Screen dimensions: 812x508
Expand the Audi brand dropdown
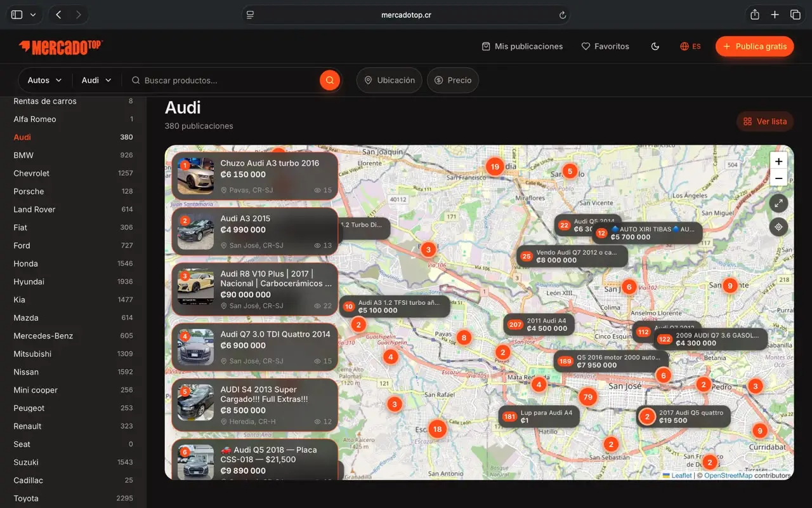(x=96, y=80)
